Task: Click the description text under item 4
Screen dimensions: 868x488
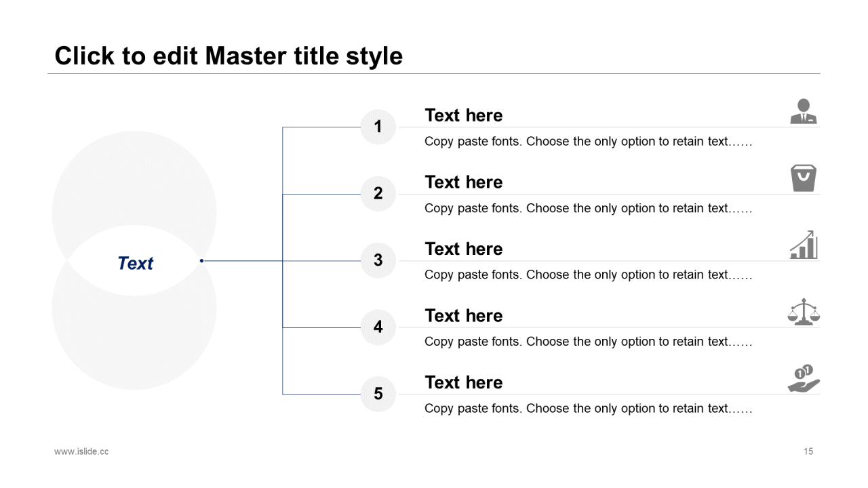Action: click(589, 342)
